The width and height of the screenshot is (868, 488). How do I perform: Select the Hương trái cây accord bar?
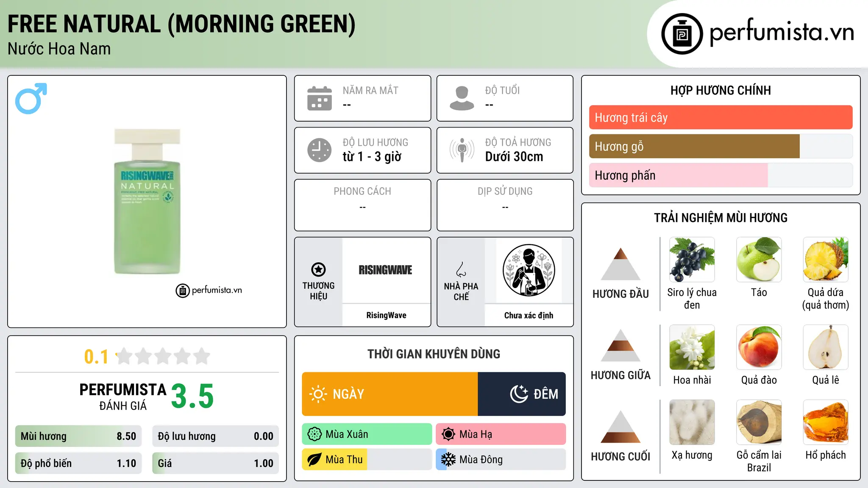(x=721, y=117)
